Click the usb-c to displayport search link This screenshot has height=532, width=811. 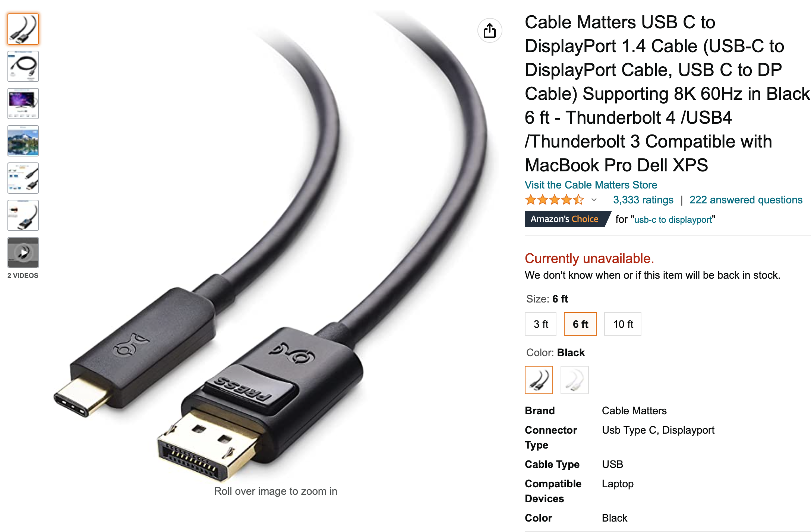pyautogui.click(x=673, y=220)
